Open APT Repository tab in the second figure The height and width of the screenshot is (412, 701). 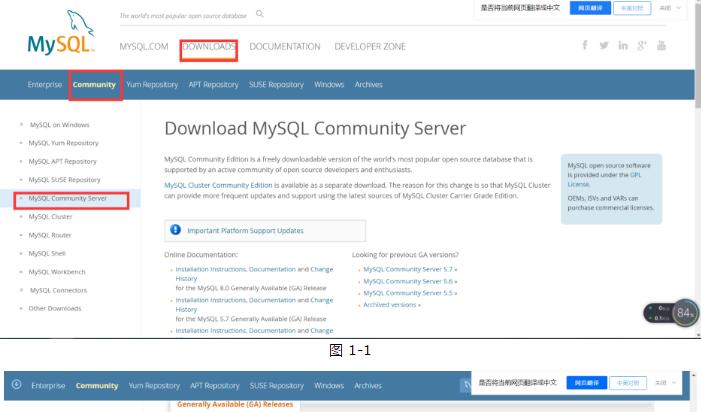coord(215,385)
